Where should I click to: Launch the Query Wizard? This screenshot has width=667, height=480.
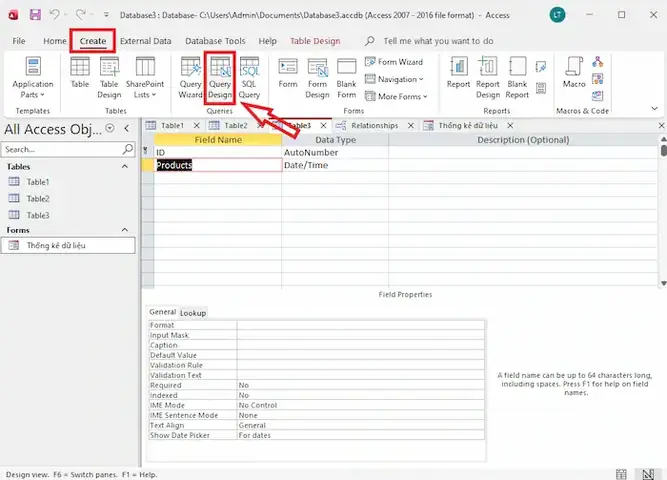click(190, 77)
